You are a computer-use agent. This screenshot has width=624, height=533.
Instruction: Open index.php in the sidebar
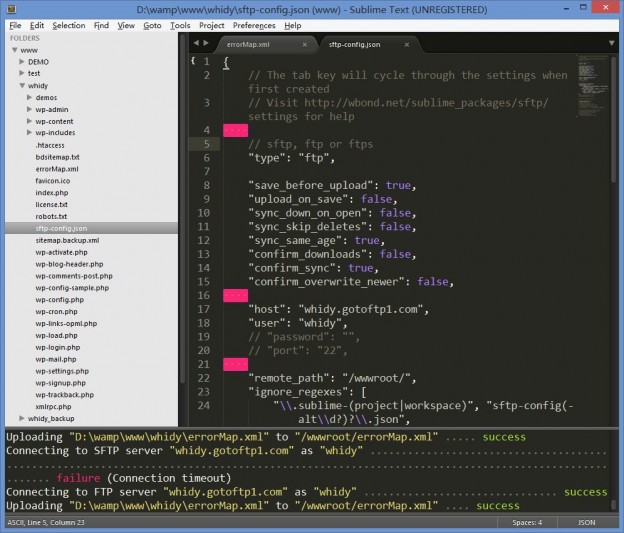[52, 193]
